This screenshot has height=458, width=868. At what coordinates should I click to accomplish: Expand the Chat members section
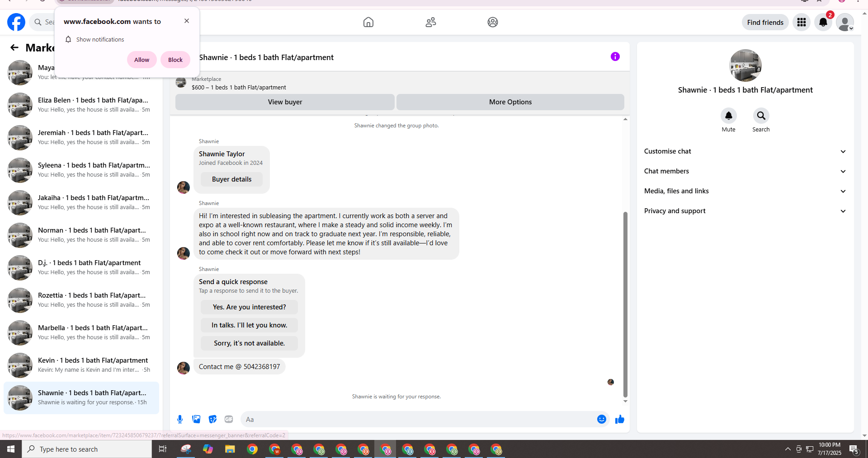[745, 171]
